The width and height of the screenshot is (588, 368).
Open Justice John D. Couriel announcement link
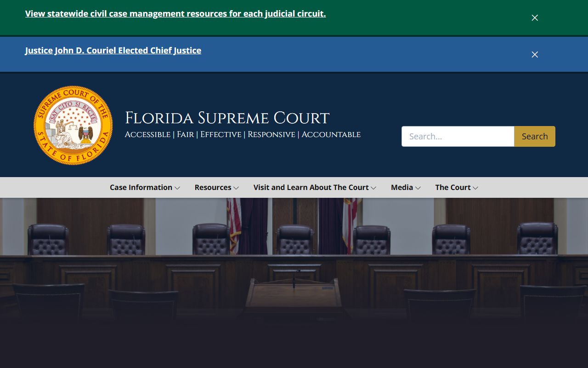[113, 51]
